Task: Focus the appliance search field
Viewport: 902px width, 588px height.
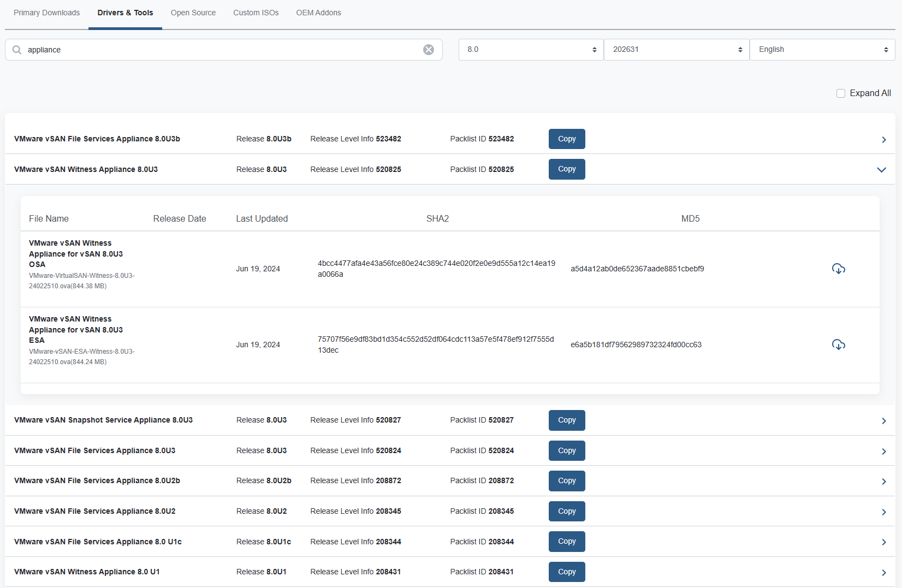Action: [218, 50]
